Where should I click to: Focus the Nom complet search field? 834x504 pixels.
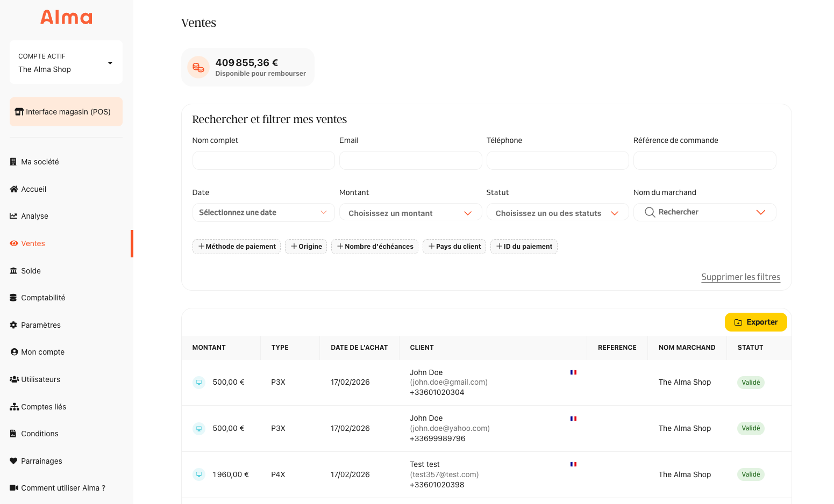click(263, 160)
